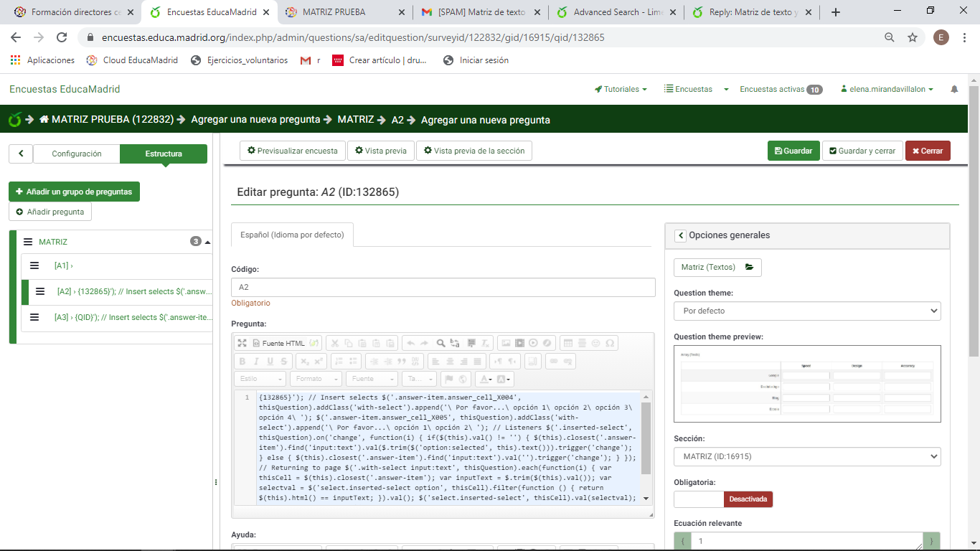
Task: Click the notifications bell icon
Action: 954,89
